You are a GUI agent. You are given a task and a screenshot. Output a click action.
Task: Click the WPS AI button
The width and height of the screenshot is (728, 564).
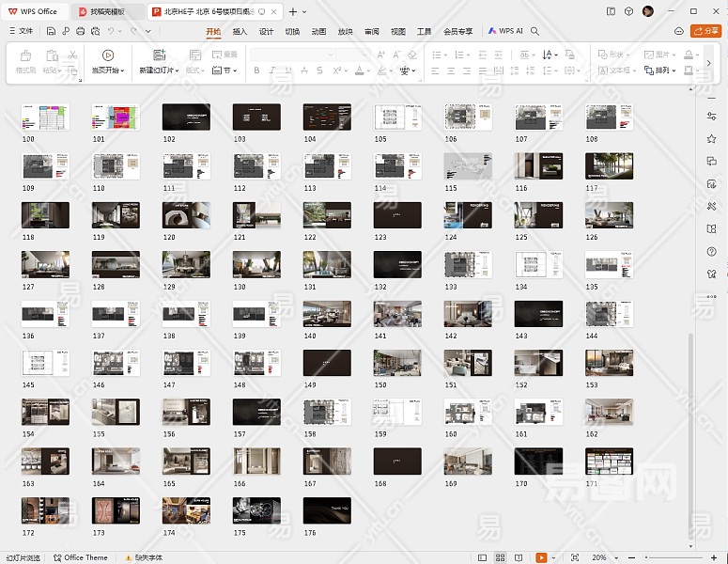(x=505, y=31)
